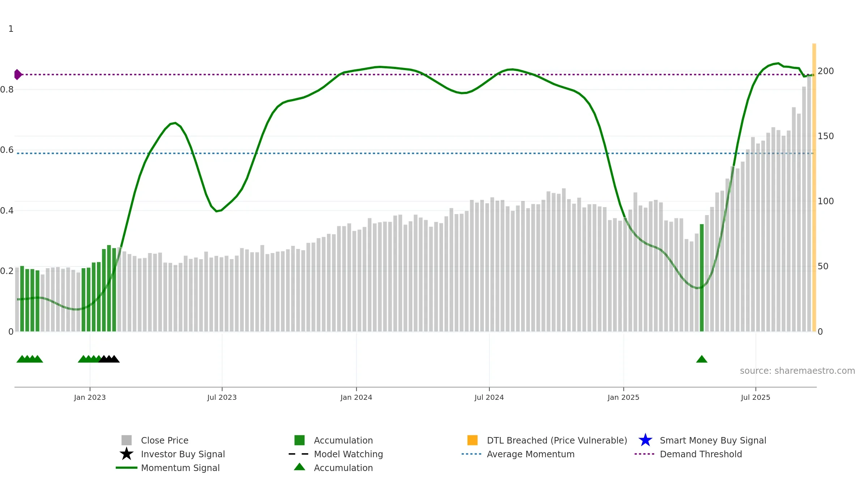Click the Jan 2024 axis label
868x488 pixels.
coord(356,397)
